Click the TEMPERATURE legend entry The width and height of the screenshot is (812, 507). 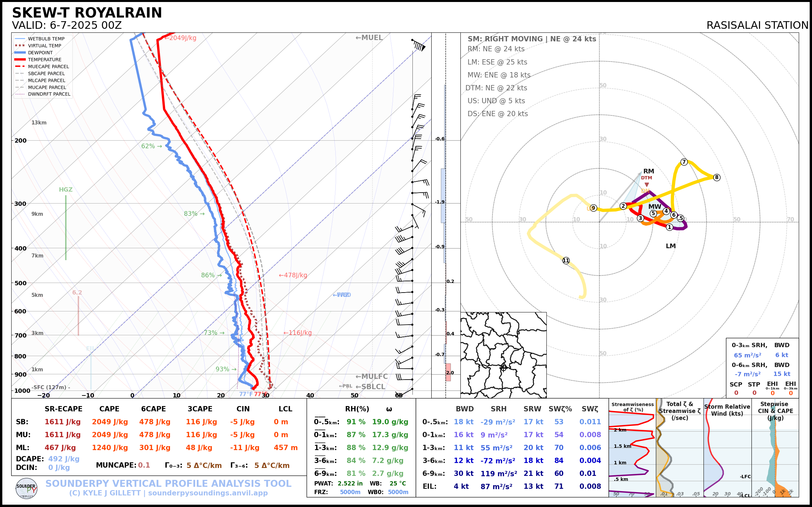click(x=45, y=60)
